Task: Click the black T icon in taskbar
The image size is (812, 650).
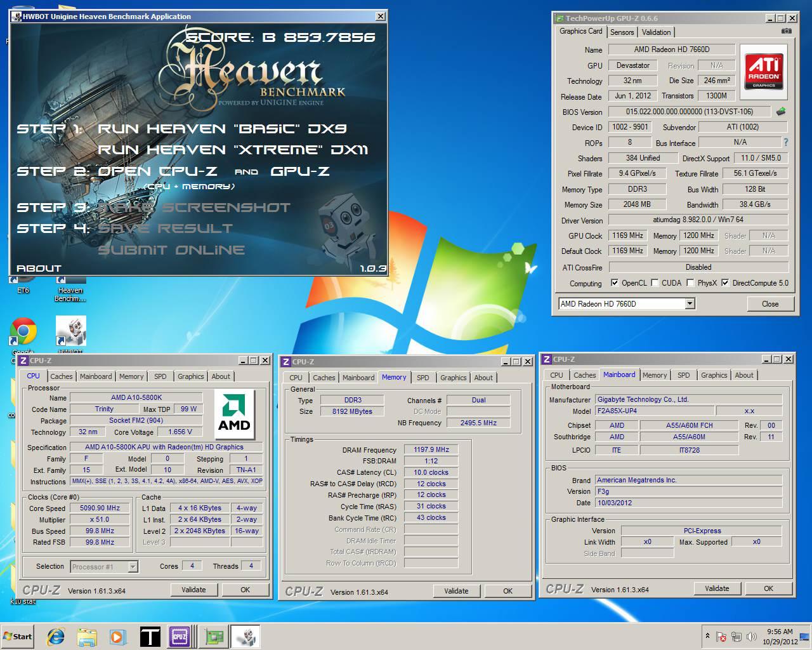Action: click(150, 637)
